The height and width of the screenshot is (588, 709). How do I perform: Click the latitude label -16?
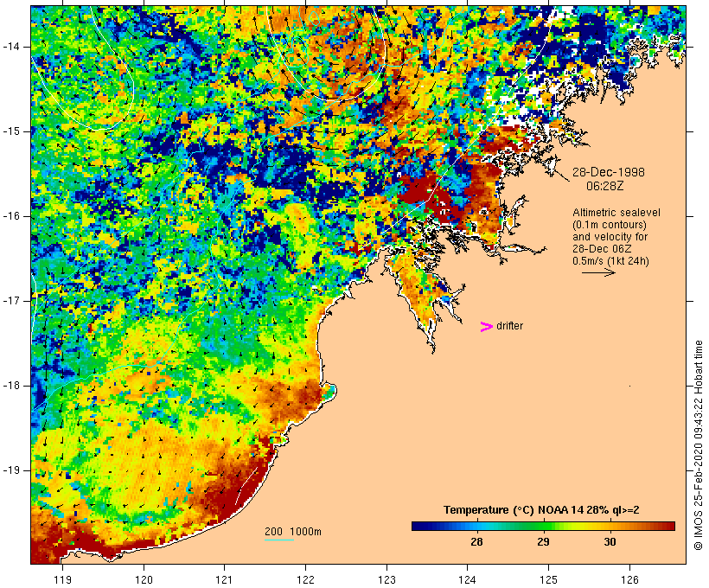tap(11, 216)
